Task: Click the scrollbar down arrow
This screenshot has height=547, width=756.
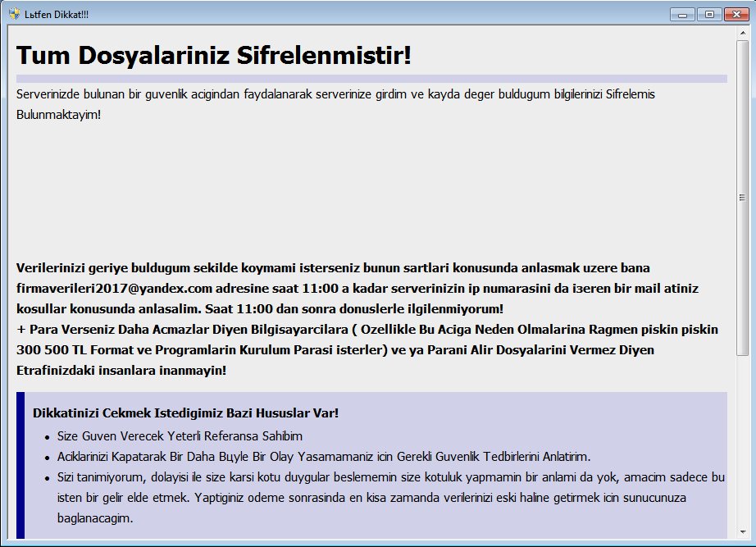Action: pyautogui.click(x=743, y=532)
